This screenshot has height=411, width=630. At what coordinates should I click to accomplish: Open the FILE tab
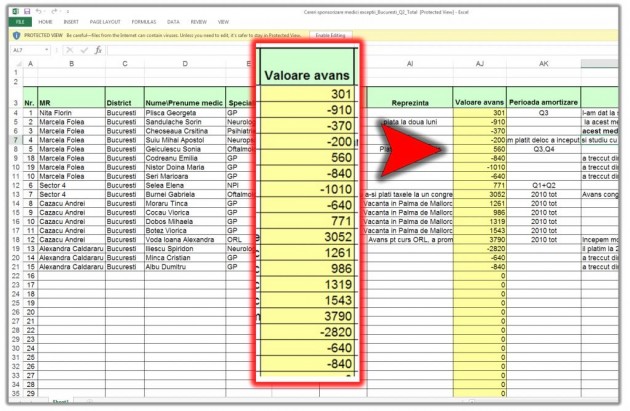(18, 20)
